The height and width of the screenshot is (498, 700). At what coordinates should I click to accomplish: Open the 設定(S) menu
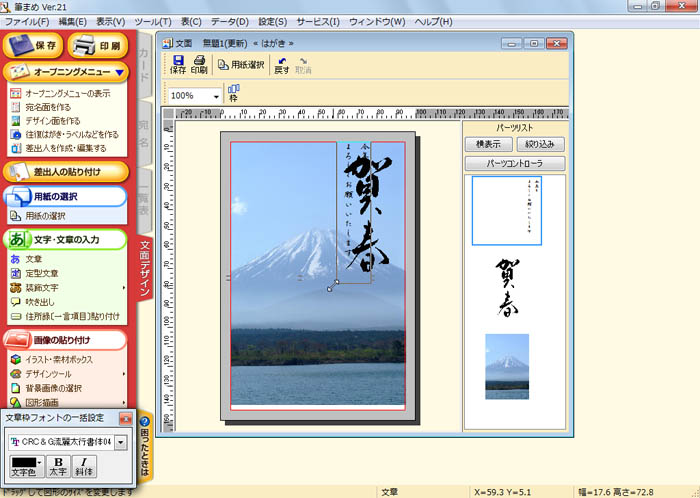[273, 21]
